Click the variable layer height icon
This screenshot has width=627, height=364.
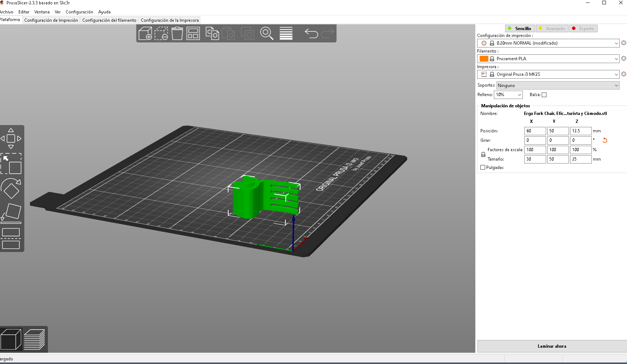[286, 33]
